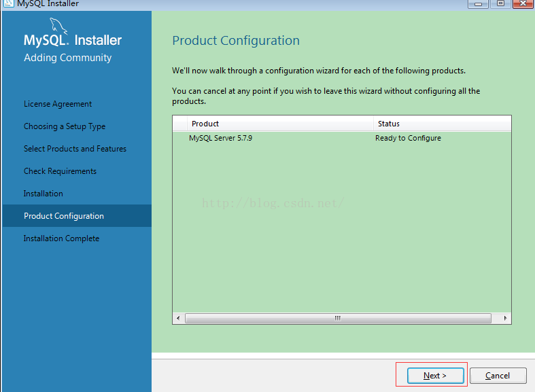
Task: Click the Ready to Configure status cell
Action: click(408, 138)
